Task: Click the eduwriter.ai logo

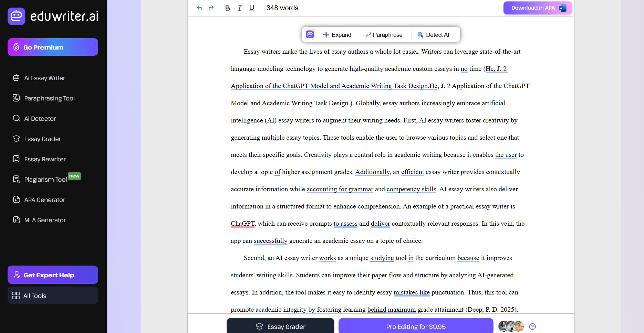Action: coord(53,16)
